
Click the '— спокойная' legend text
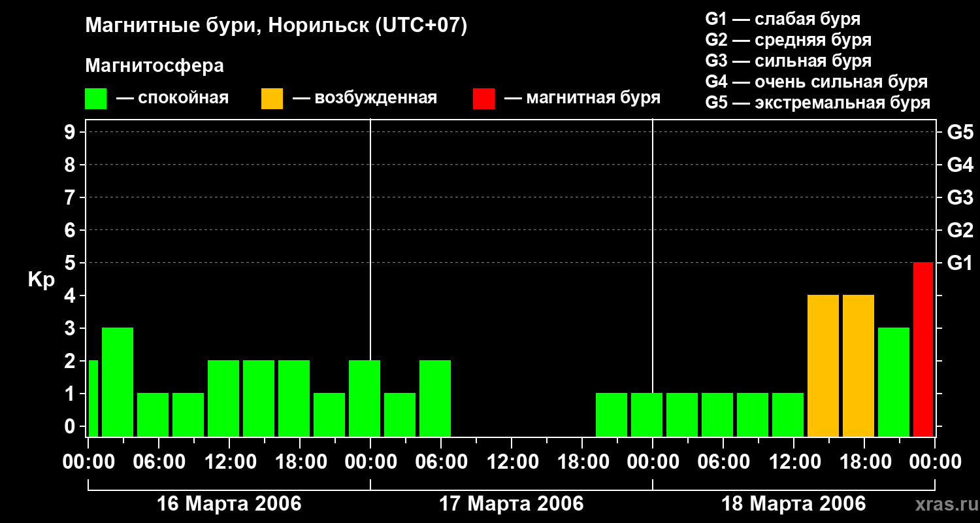pyautogui.click(x=172, y=99)
